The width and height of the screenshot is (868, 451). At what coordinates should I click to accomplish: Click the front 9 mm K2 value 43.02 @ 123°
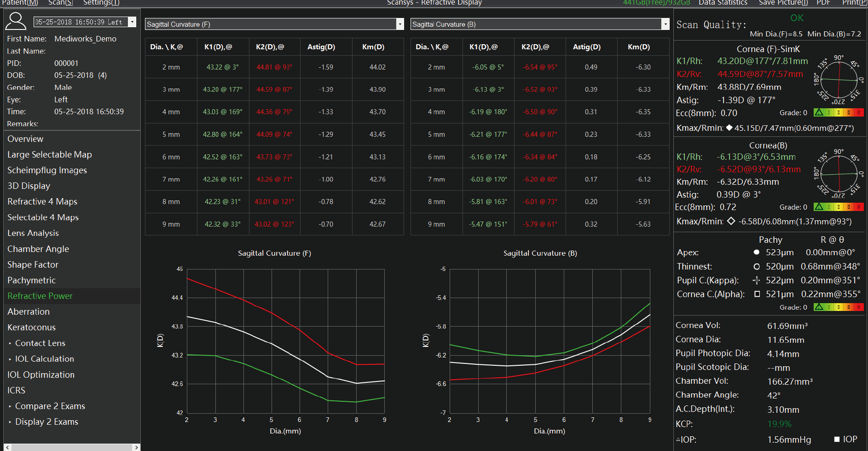point(274,224)
